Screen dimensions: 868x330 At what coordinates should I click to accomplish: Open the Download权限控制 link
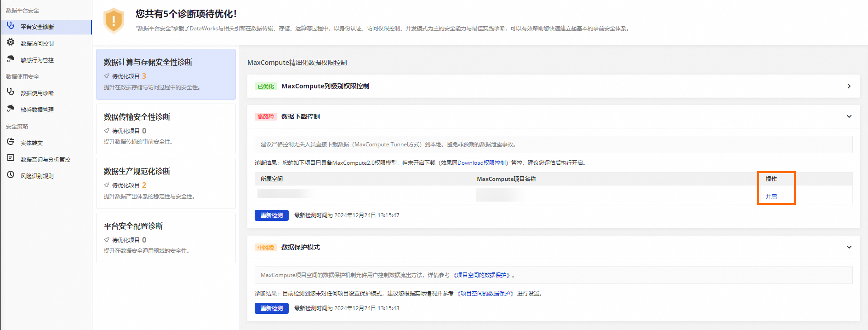(x=481, y=163)
